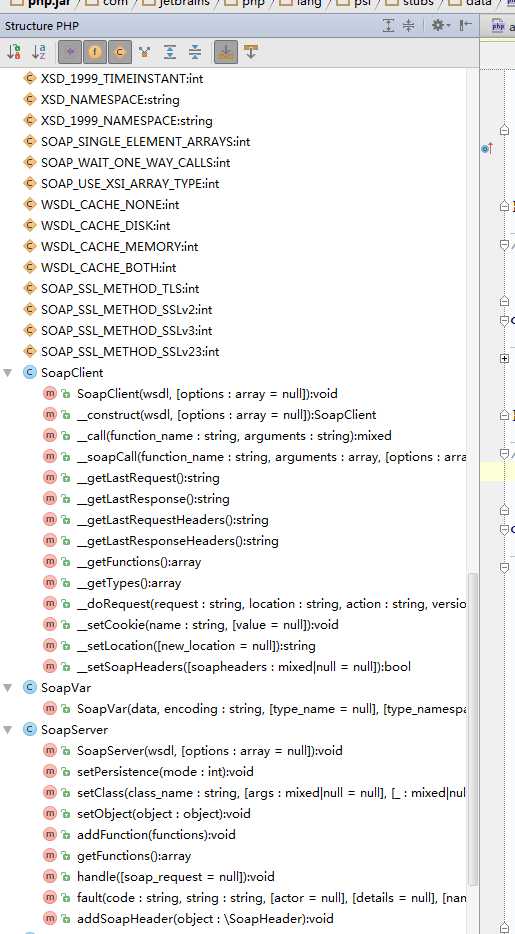Expand all nodes using toolbar button
The width and height of the screenshot is (515, 934).
tap(170, 52)
